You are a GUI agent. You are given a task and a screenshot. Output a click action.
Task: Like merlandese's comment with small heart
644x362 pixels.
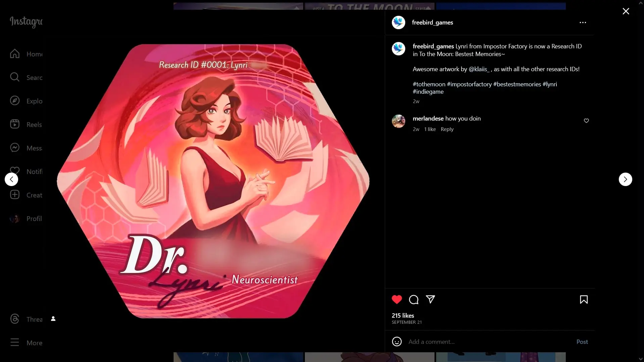tap(586, 121)
